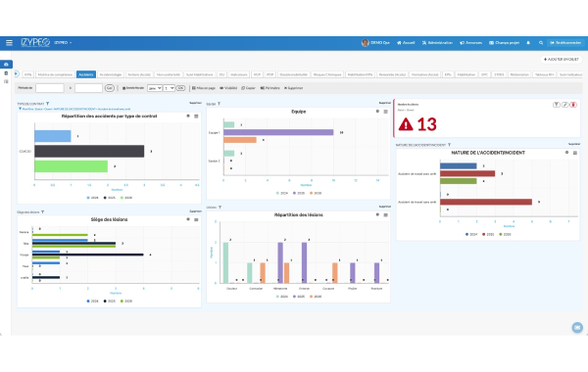Toggle 2025 legend in Equipe chart
This screenshot has height=372, width=588.
point(299,193)
